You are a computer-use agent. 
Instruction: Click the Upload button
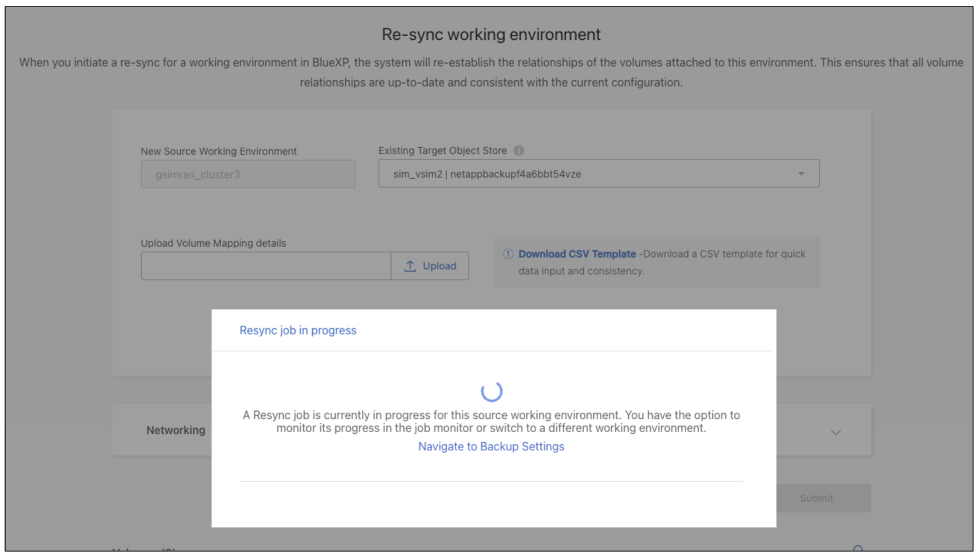[x=430, y=266]
